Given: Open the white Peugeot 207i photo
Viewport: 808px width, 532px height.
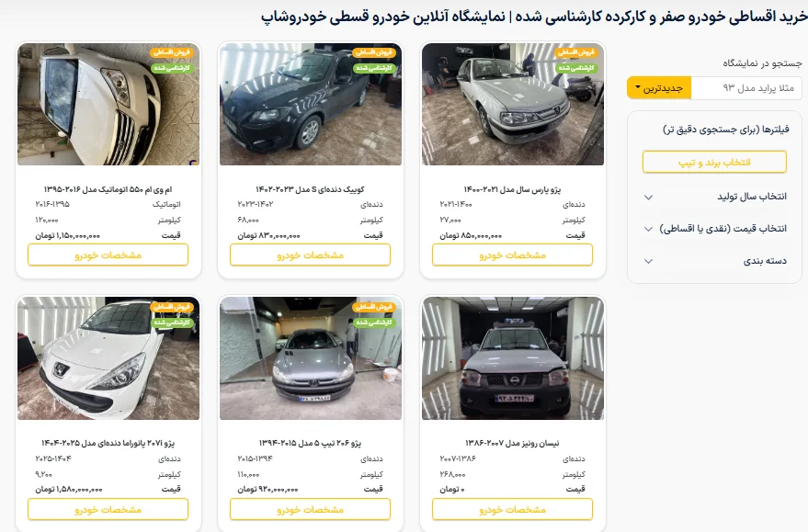Looking at the screenshot, I should [x=108, y=358].
